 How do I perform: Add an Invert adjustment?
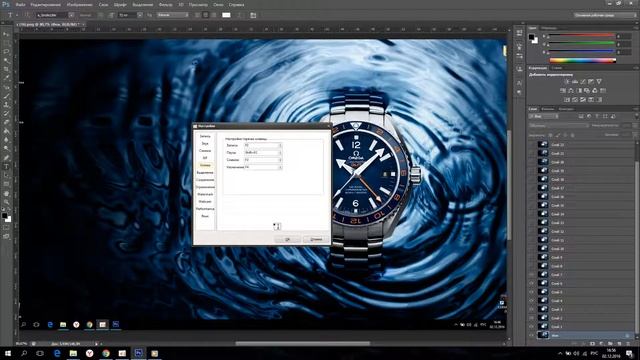[567, 100]
